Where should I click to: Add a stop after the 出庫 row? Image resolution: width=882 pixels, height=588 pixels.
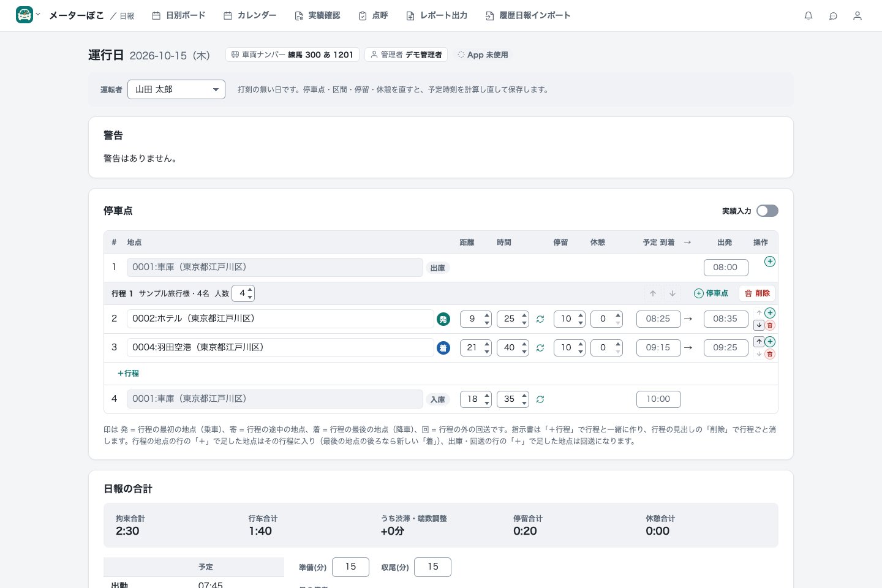pyautogui.click(x=770, y=262)
